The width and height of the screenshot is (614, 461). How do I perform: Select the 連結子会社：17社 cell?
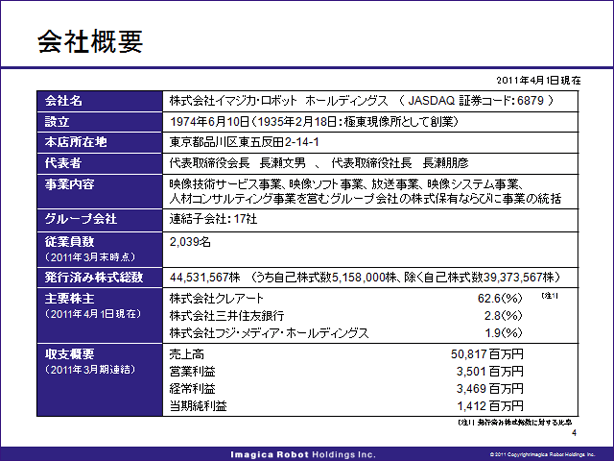[213, 219]
